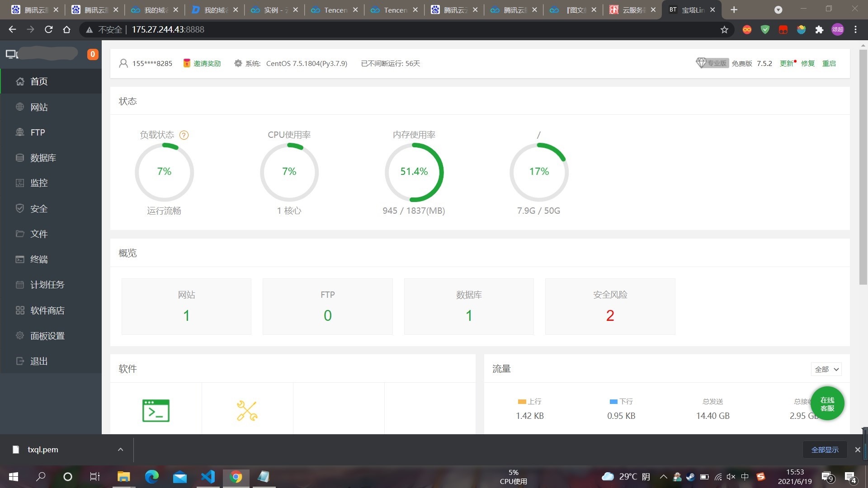Click the 修复 repair link
868x488 pixels.
coord(808,63)
